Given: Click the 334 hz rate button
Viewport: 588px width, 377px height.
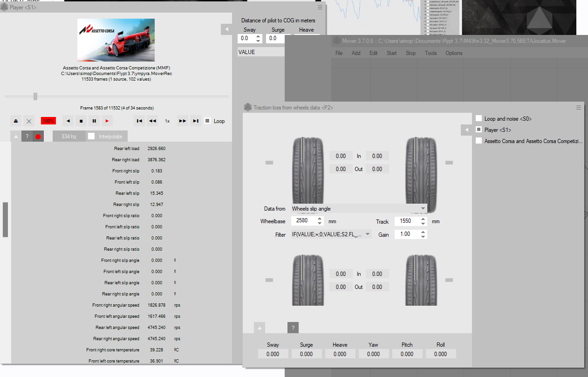Looking at the screenshot, I should [x=68, y=137].
